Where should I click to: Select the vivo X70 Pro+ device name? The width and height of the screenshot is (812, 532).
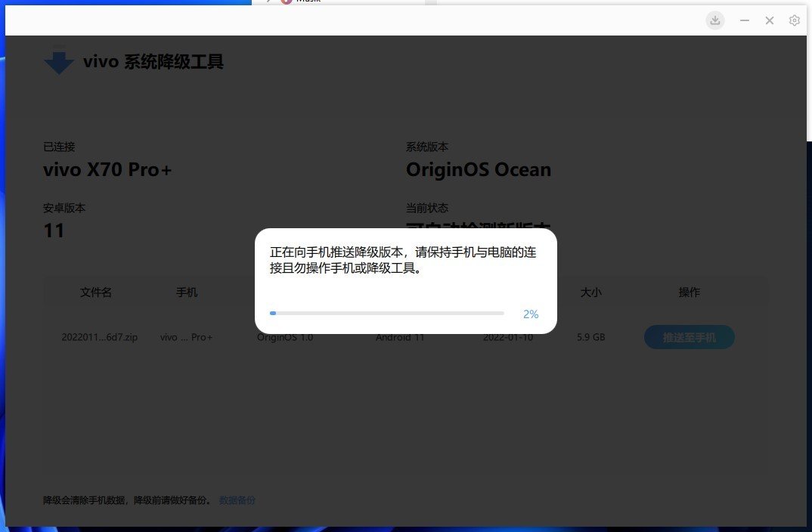(x=107, y=170)
